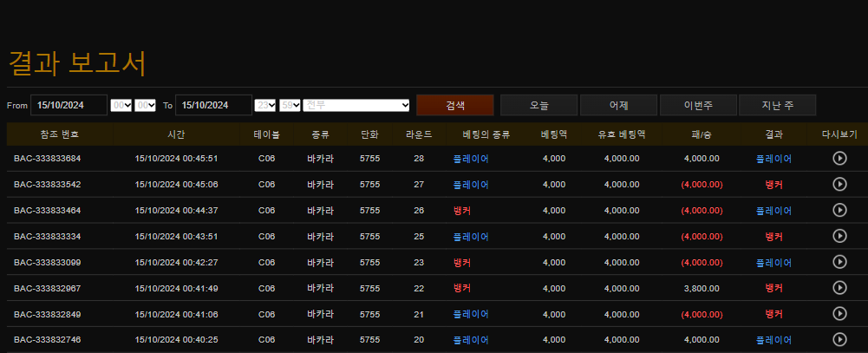Viewport: 868px width, 353px height.
Task: Click replay icon for BAC-333833542
Action: 839,184
